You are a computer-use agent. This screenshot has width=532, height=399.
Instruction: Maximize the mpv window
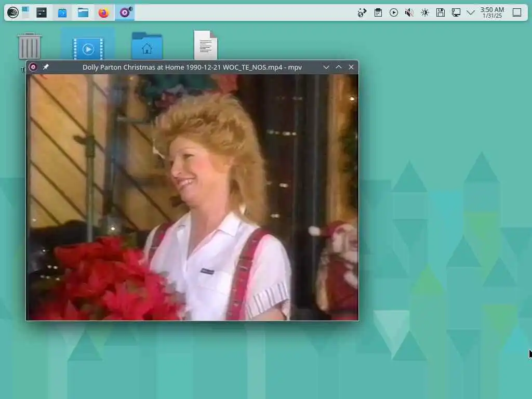pyautogui.click(x=339, y=67)
